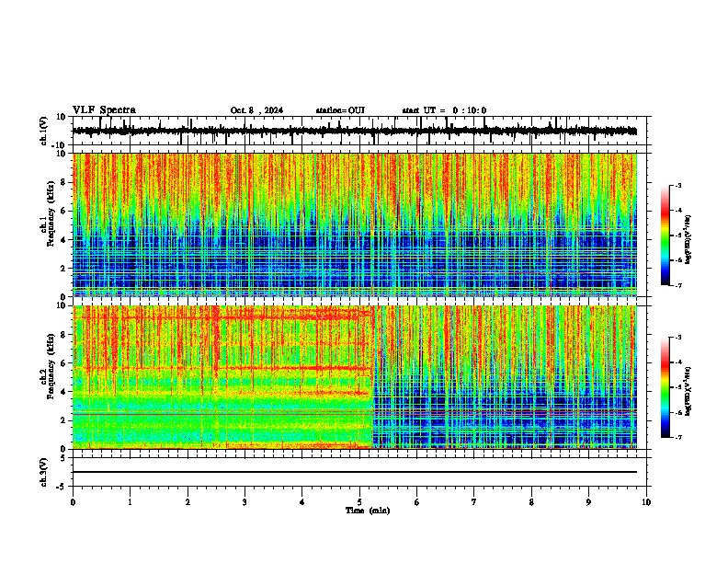This screenshot has width=728, height=563.
Task: Click time axis tick label "5"
Action: point(359,502)
